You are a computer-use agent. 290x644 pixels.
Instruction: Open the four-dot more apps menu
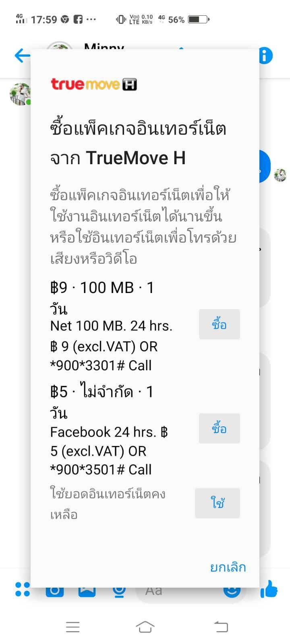pyautogui.click(x=22, y=590)
